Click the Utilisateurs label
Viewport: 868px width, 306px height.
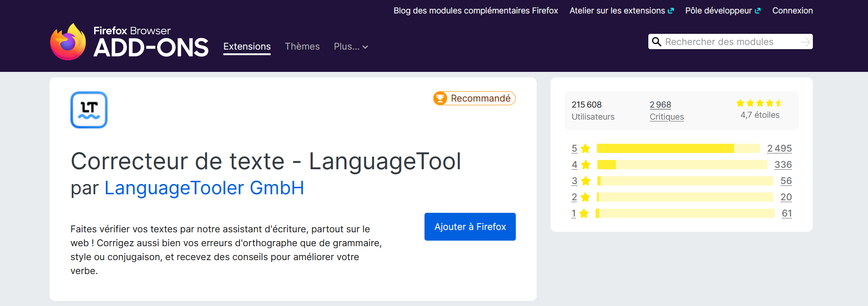(x=593, y=117)
